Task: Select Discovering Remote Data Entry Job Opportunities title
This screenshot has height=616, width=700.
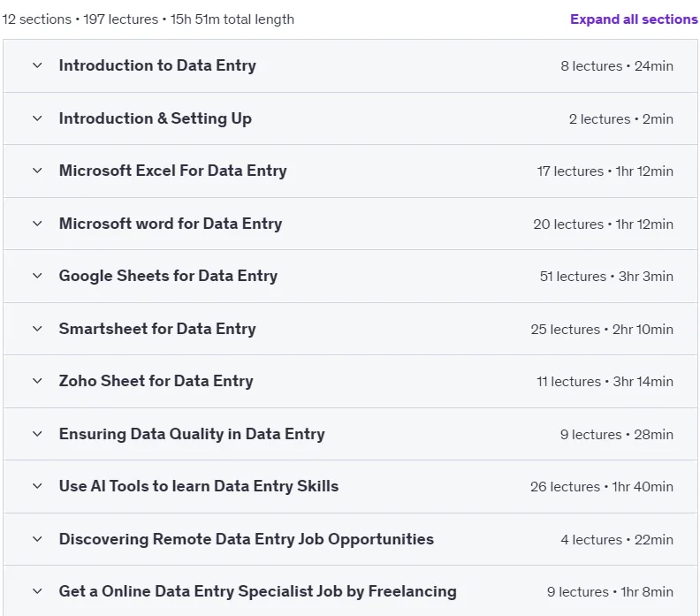Action: pyautogui.click(x=247, y=539)
